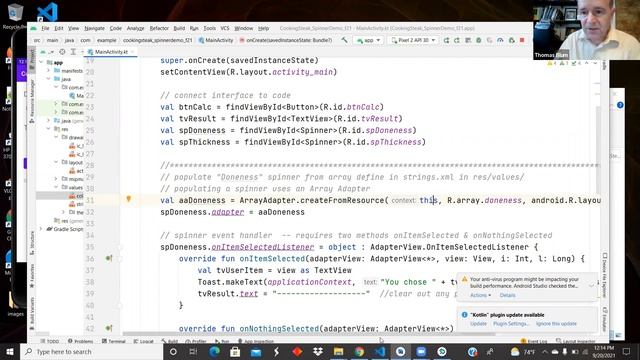The width and height of the screenshot is (640, 360).
Task: Click the onCreate breadcrumb item
Action: [286, 40]
